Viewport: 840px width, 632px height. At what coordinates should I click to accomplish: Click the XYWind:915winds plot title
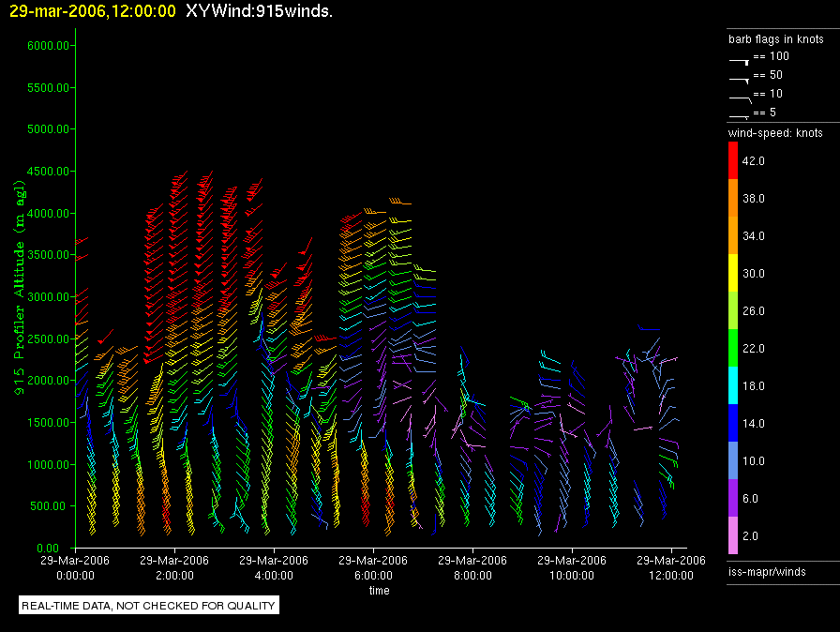(x=259, y=11)
